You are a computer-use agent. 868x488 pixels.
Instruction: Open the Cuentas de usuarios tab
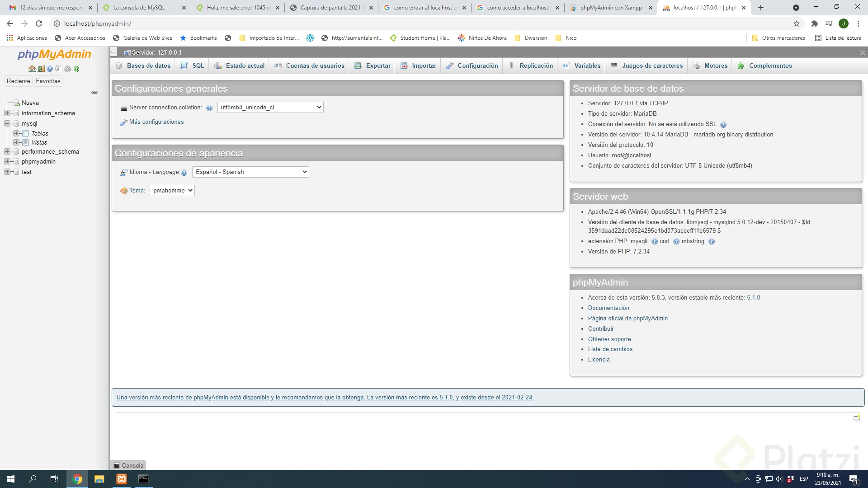coord(310,66)
